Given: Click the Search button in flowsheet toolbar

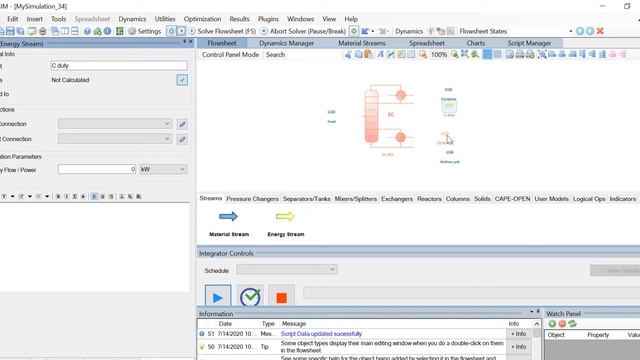Looking at the screenshot, I should [x=275, y=54].
